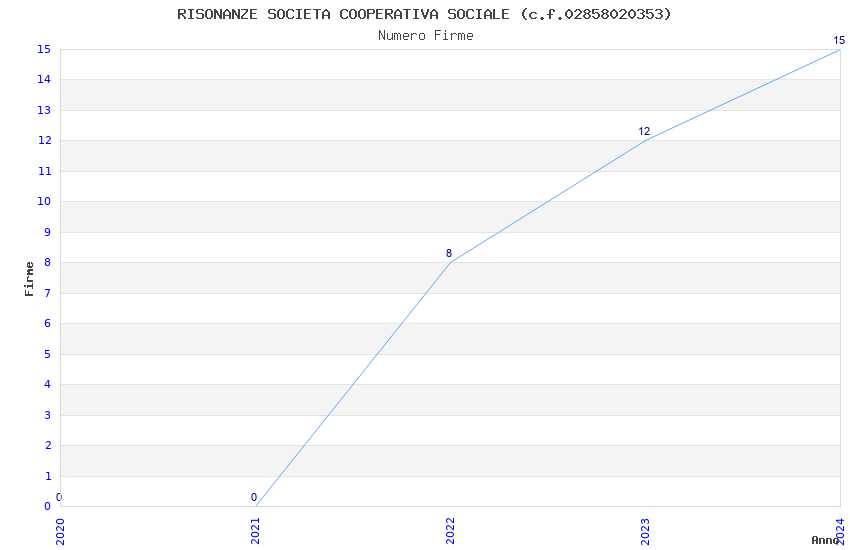Click data point label 8 on the line
The height and width of the screenshot is (550, 850).
coord(449,253)
